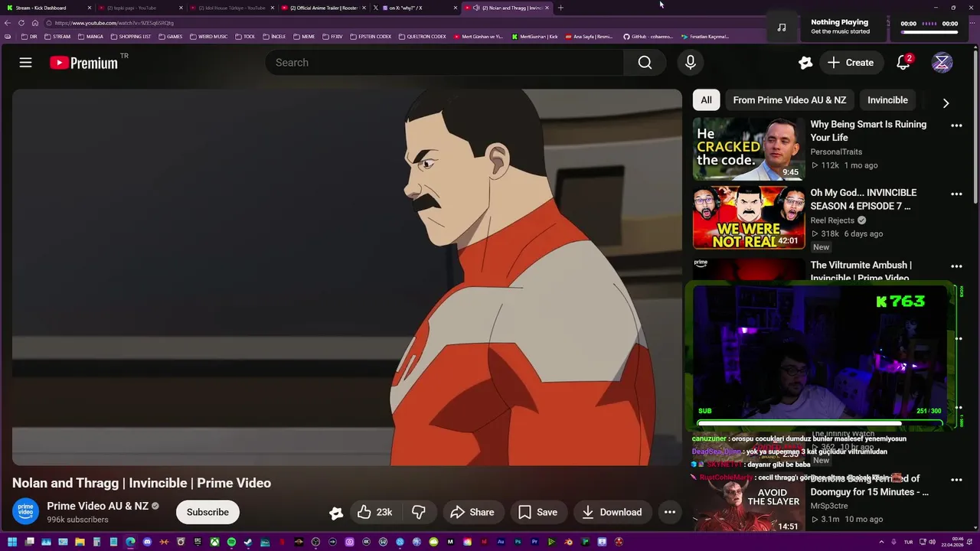Viewport: 980px width, 551px height.
Task: Open the SHOPPING LIST bookmark folder
Action: pyautogui.click(x=131, y=37)
